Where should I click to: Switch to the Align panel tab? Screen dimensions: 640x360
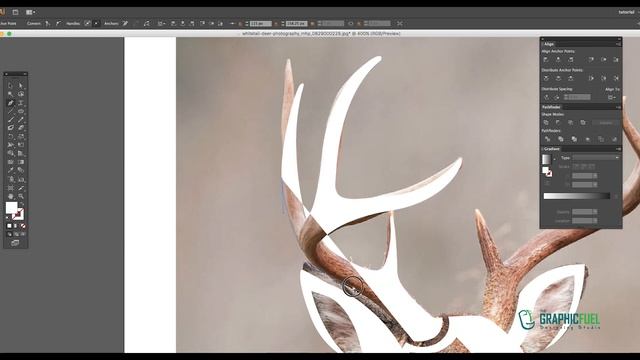tap(549, 44)
